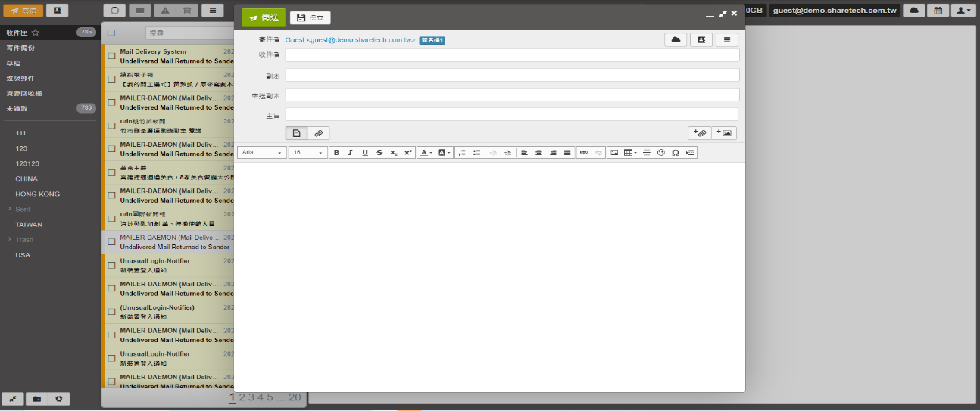Toggle bold formatting in the editor toolbar
This screenshot has width=980, height=411.
click(x=336, y=153)
